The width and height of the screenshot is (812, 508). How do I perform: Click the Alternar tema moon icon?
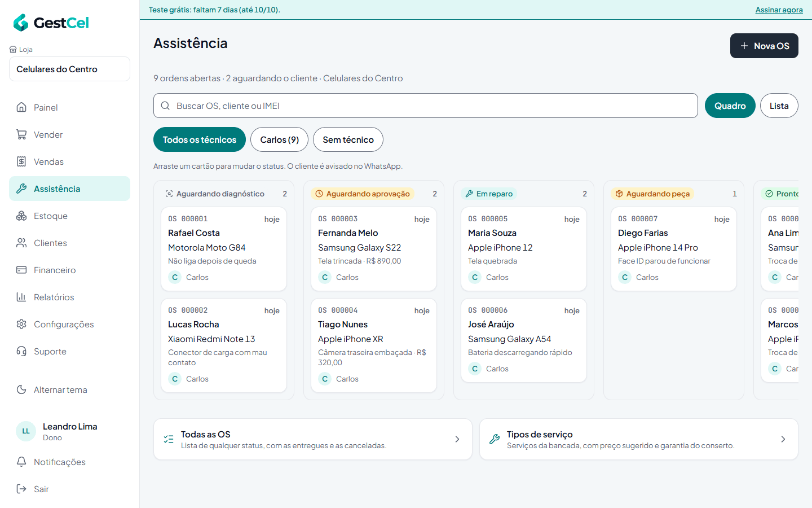[21, 389]
